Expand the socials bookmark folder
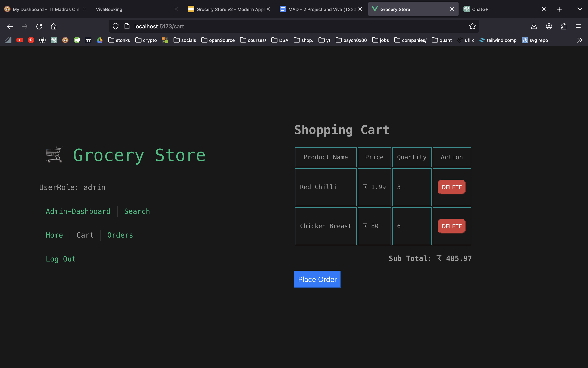 pyautogui.click(x=185, y=40)
